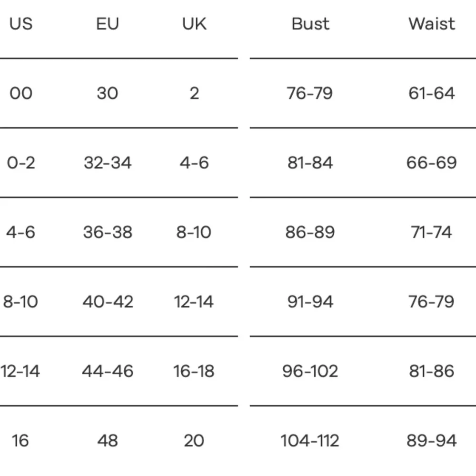Select EU size 40-42 cell
Image resolution: width=476 pixels, height=476 pixels.
click(x=108, y=302)
